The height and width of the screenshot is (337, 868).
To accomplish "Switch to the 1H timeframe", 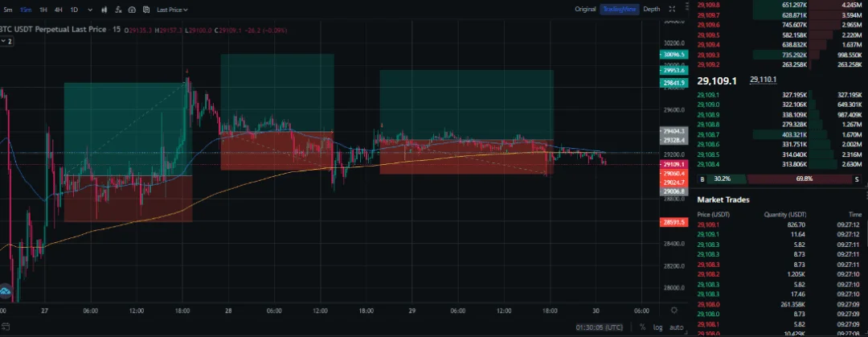I will point(43,10).
